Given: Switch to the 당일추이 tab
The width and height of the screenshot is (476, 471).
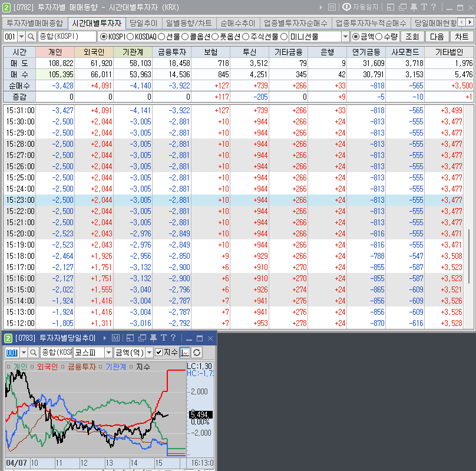Looking at the screenshot, I should 144,23.
